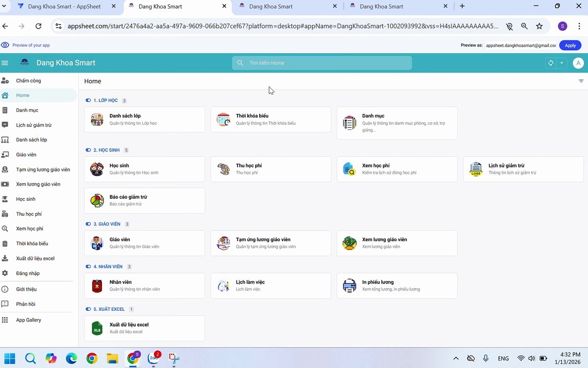This screenshot has height=368, width=588.
Task: Open the Danh mục card checklist icon
Action: [x=350, y=123]
